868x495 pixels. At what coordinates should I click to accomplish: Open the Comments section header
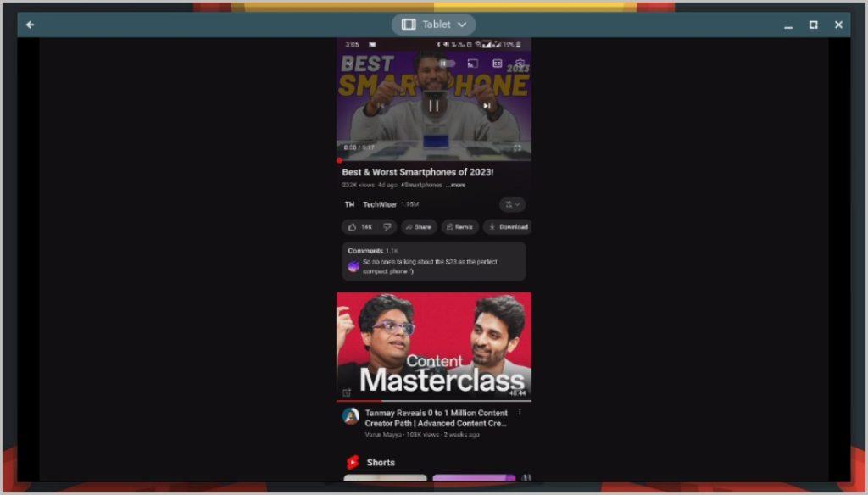[373, 251]
